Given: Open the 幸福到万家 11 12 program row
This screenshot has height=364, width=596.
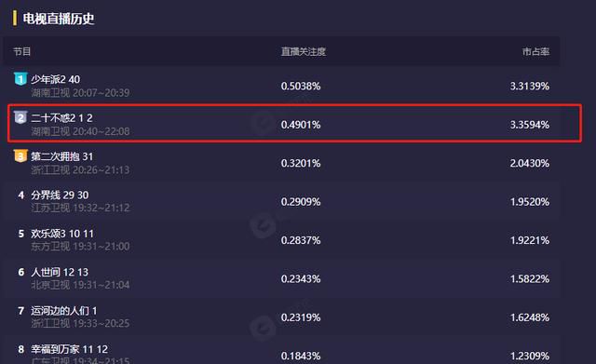Looking at the screenshot, I should coord(281,352).
